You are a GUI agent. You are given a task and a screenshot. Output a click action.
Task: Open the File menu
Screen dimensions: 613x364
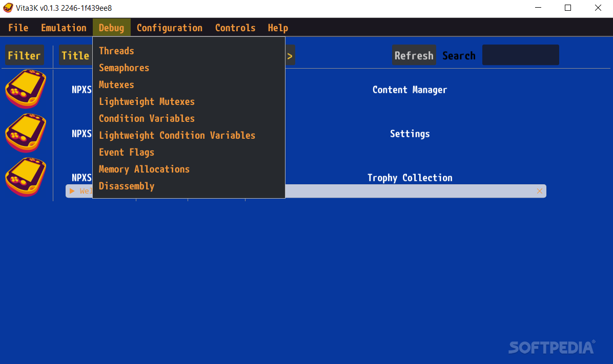[x=18, y=28]
